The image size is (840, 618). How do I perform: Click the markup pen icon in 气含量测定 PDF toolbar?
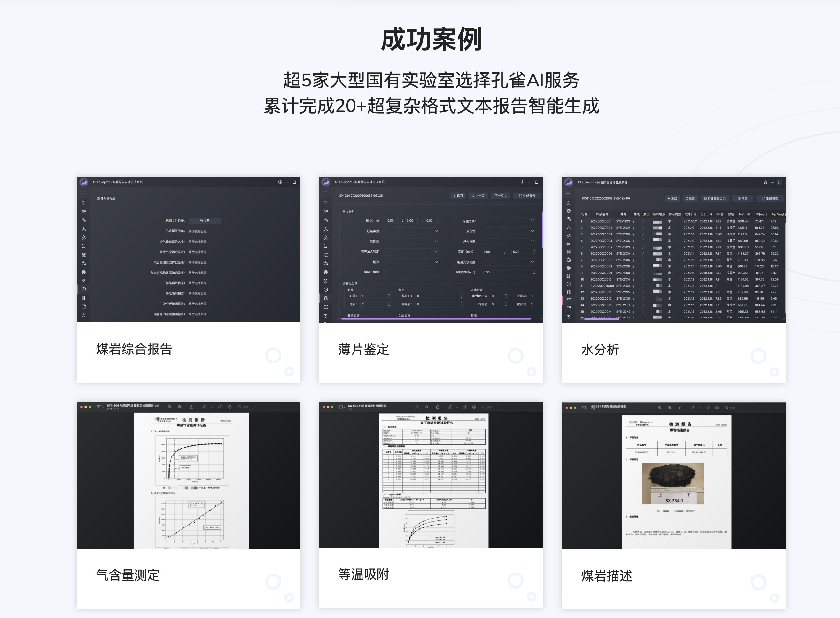pos(204,407)
